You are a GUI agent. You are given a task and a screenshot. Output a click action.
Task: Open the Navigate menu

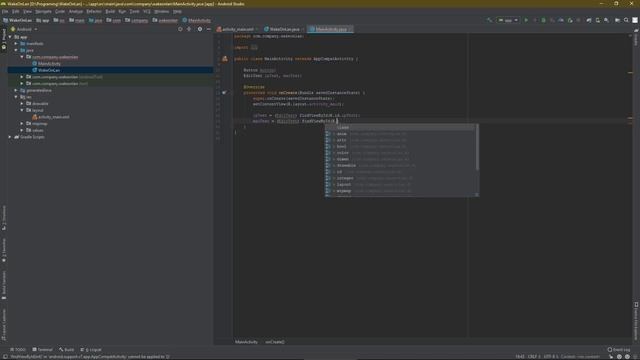tap(43, 11)
